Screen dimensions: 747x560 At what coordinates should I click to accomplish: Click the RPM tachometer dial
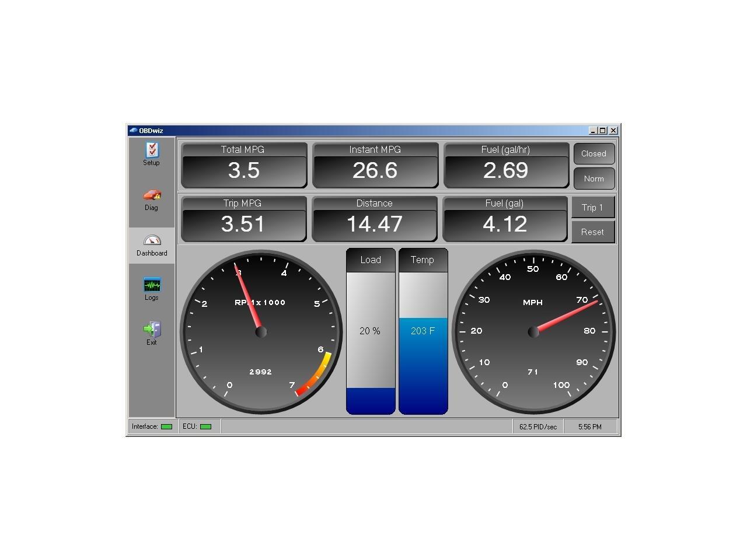tap(261, 332)
